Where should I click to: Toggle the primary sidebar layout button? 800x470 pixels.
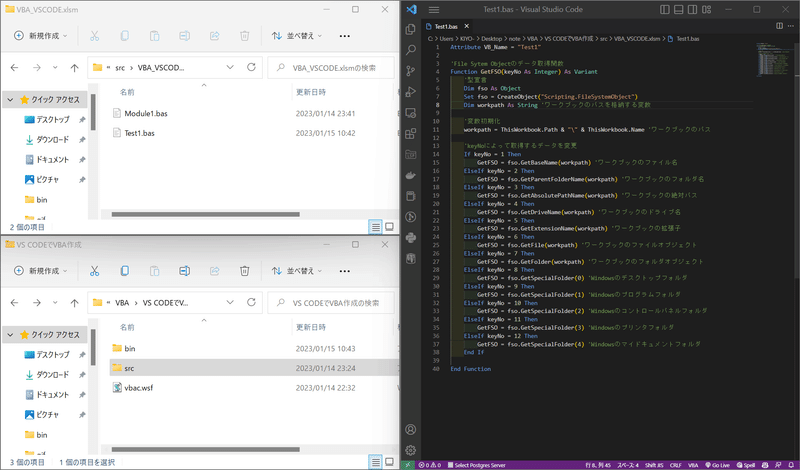click(x=665, y=9)
